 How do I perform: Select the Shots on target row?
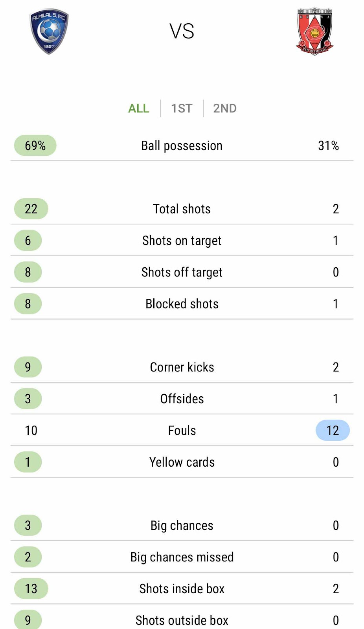click(x=182, y=240)
